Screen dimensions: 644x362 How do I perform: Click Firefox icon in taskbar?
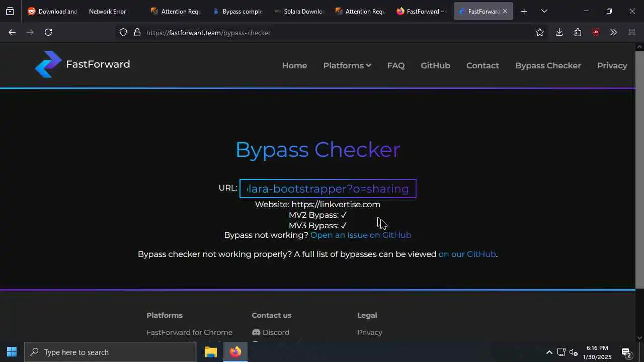pos(235,352)
